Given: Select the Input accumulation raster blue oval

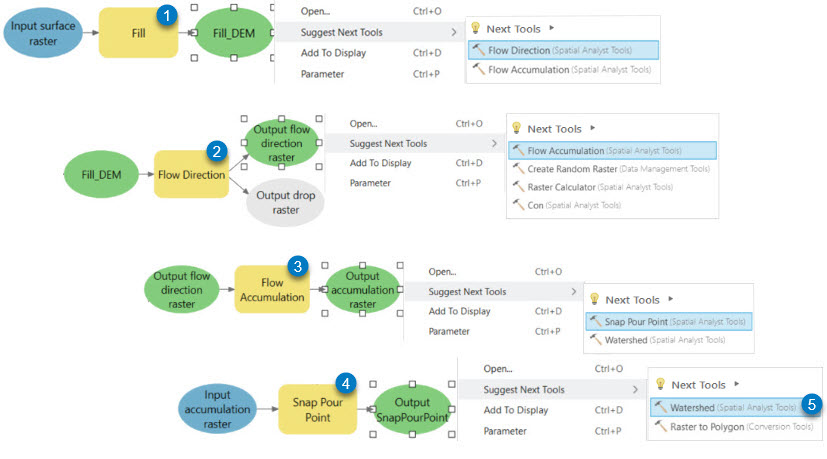Looking at the screenshot, I should (218, 409).
